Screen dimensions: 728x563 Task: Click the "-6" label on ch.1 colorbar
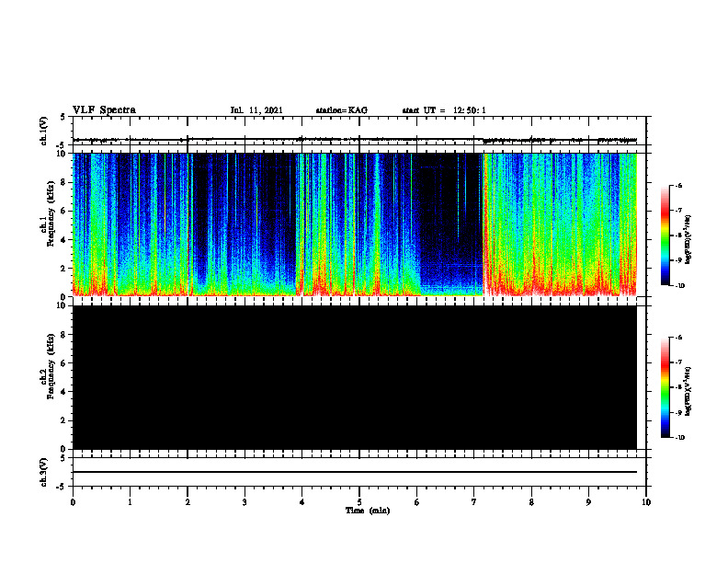point(678,185)
